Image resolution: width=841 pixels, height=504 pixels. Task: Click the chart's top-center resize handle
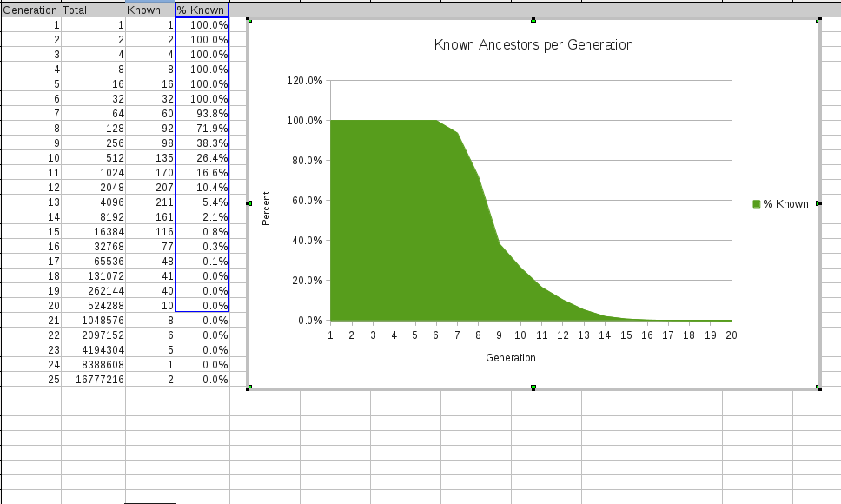(x=533, y=20)
